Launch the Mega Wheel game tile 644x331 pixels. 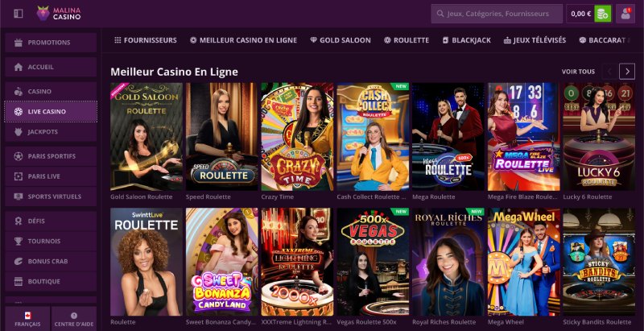[x=524, y=262]
